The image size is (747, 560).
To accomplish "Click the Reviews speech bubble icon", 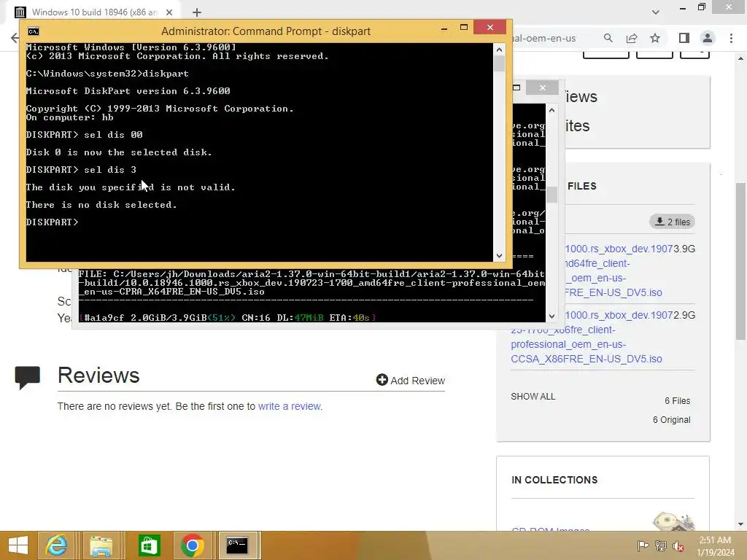I will click(28, 377).
